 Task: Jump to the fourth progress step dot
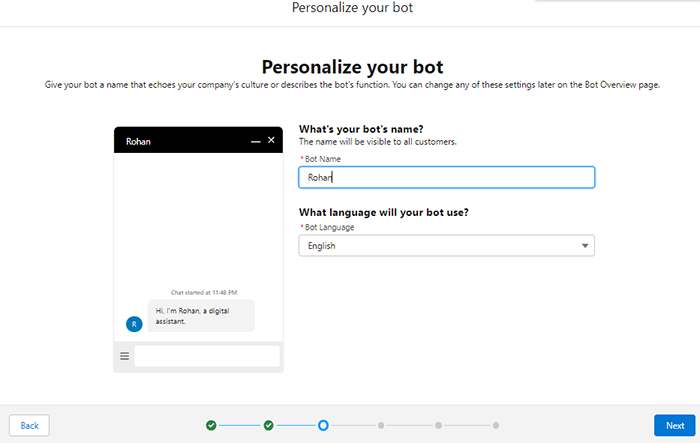point(381,425)
